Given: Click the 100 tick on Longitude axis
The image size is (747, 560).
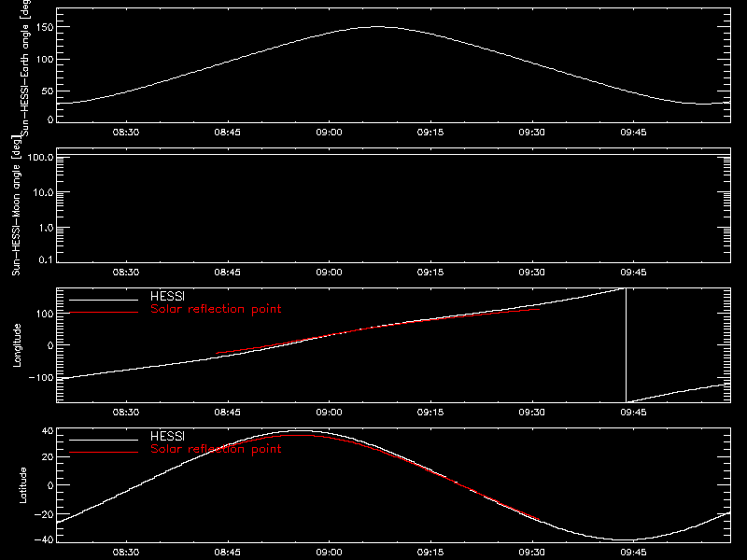Looking at the screenshot, I should click(x=46, y=314).
